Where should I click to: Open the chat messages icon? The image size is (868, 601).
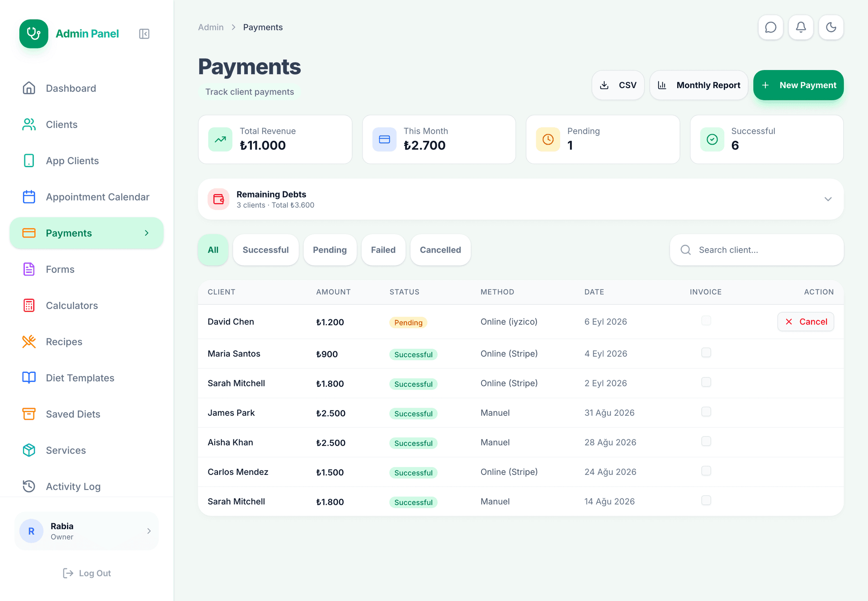[x=770, y=28]
